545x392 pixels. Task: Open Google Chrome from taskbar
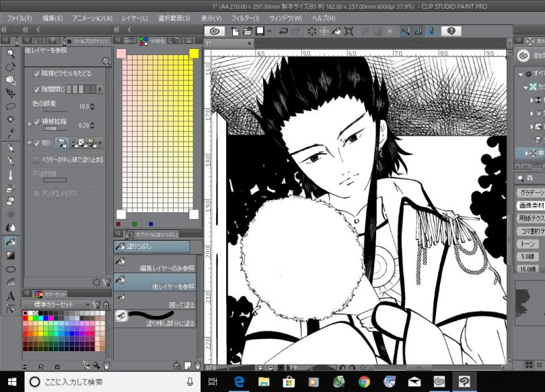[x=364, y=382]
